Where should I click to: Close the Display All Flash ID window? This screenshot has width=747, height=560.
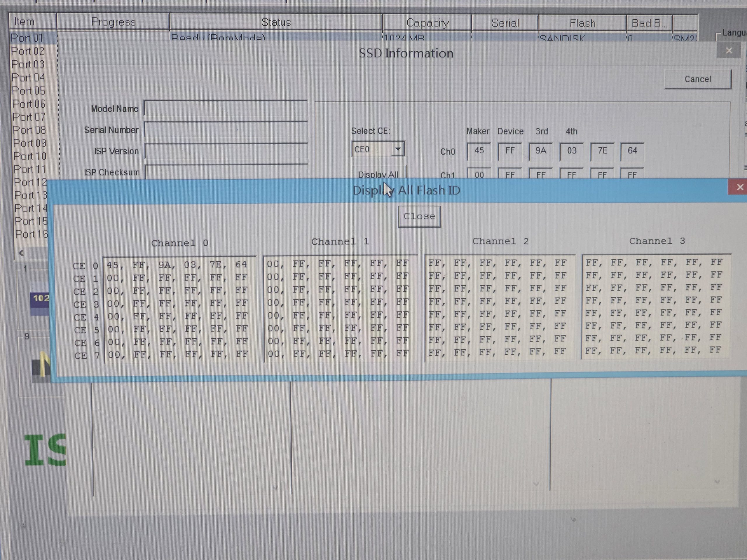point(740,187)
